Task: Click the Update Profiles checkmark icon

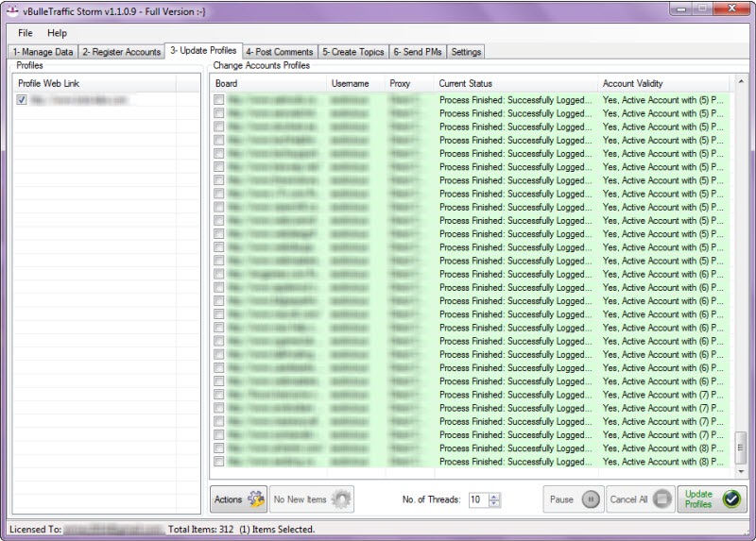Action: [731, 499]
